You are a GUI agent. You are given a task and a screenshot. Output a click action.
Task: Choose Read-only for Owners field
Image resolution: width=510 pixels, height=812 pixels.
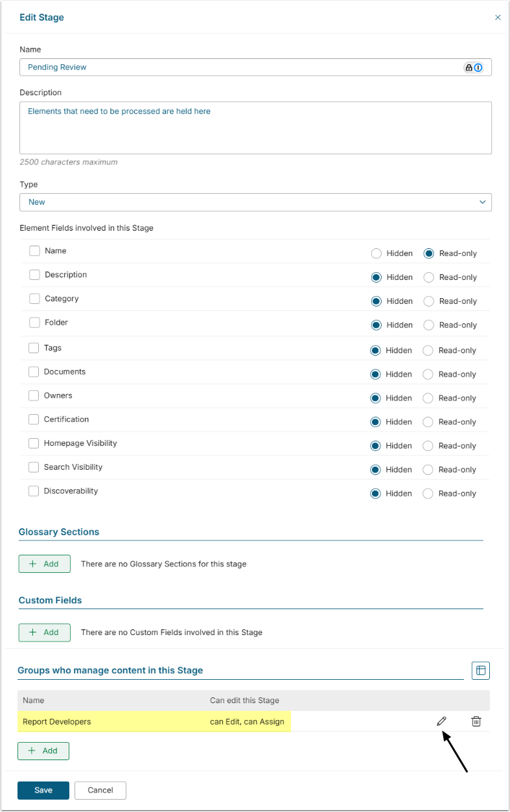tap(428, 398)
